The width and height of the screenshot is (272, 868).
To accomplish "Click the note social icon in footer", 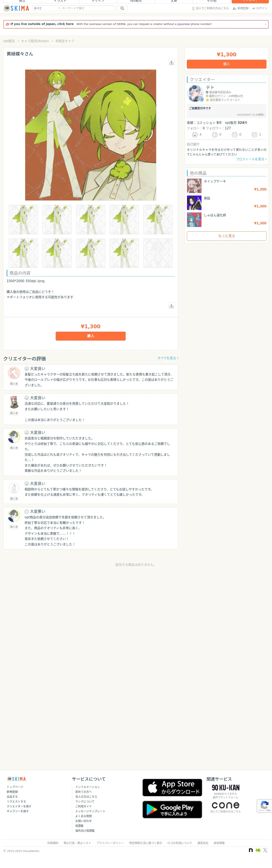I will tap(251, 850).
